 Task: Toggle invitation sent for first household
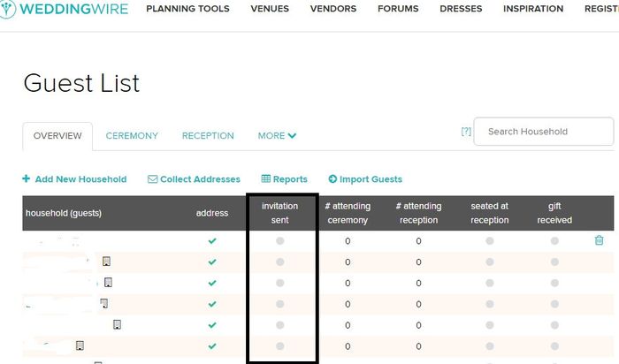(x=280, y=240)
